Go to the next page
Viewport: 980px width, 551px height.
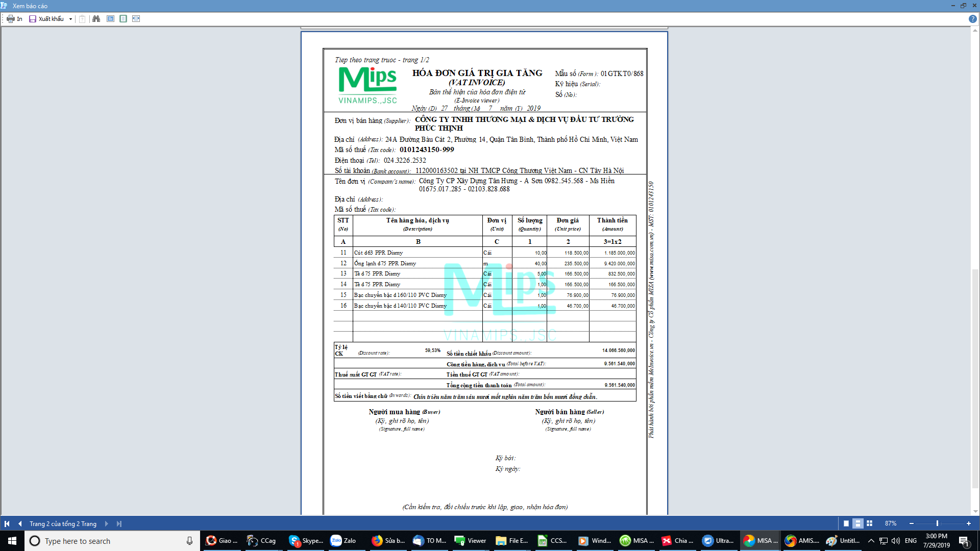(106, 523)
